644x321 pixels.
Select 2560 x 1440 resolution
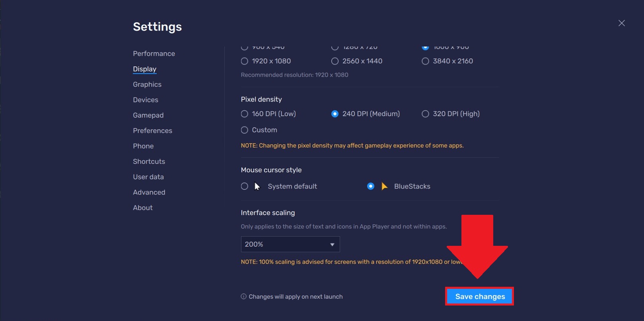coord(335,61)
